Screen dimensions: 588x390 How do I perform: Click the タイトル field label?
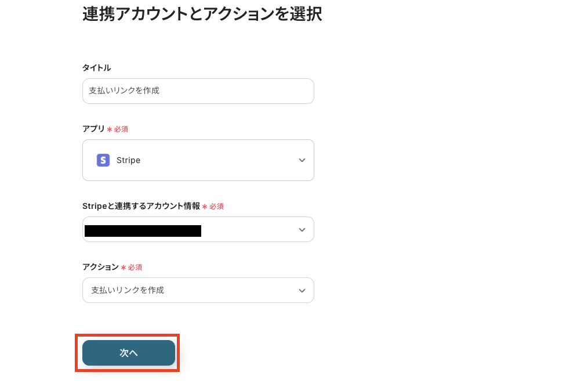pos(96,68)
